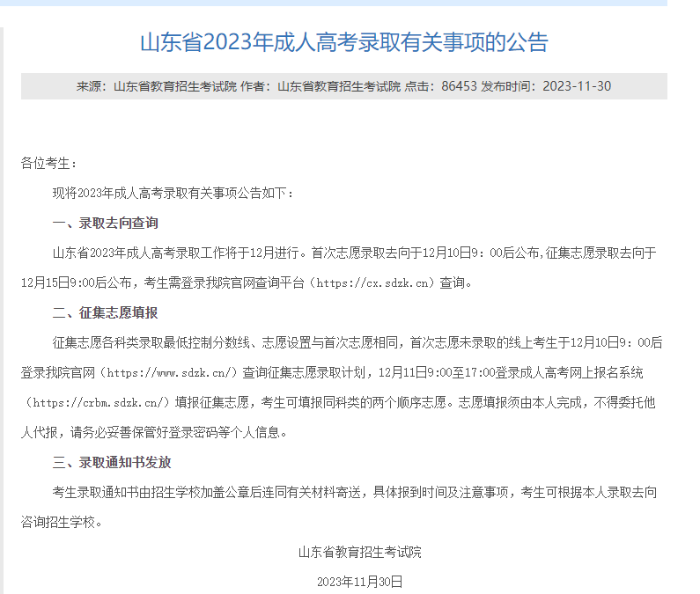Click the URL https://www.sdzk.cn/
This screenshot has width=700, height=594.
point(172,372)
